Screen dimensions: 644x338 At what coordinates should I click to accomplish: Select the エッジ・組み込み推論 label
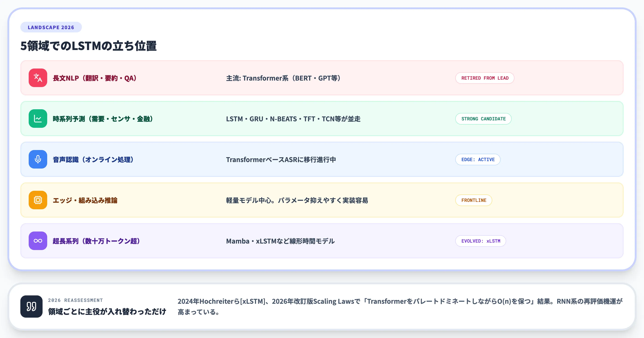click(85, 201)
